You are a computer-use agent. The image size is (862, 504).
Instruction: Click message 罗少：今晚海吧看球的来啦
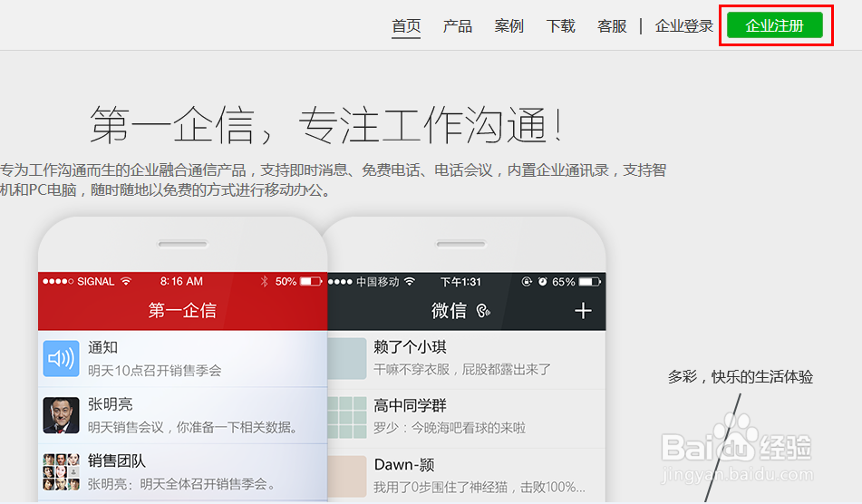(450, 428)
